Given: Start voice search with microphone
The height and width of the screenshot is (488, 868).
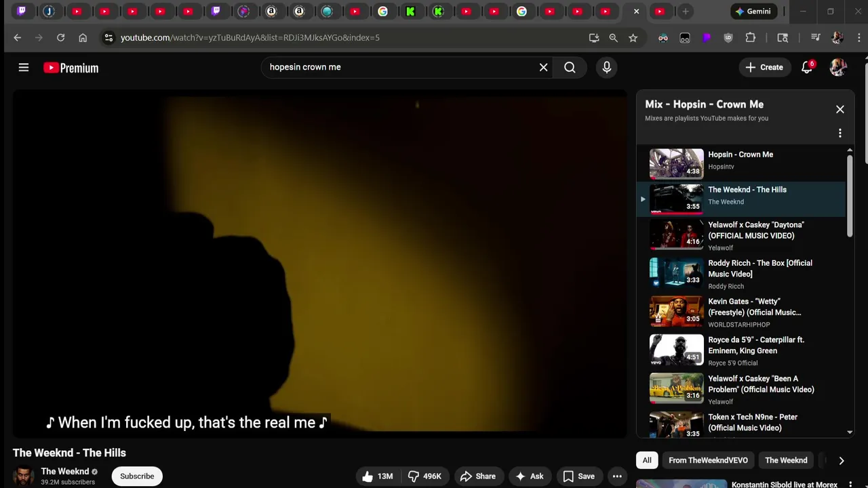Looking at the screenshot, I should tap(606, 67).
